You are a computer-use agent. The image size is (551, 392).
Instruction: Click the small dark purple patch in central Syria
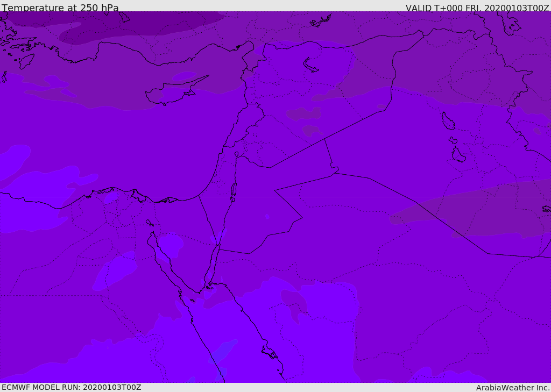[304, 114]
